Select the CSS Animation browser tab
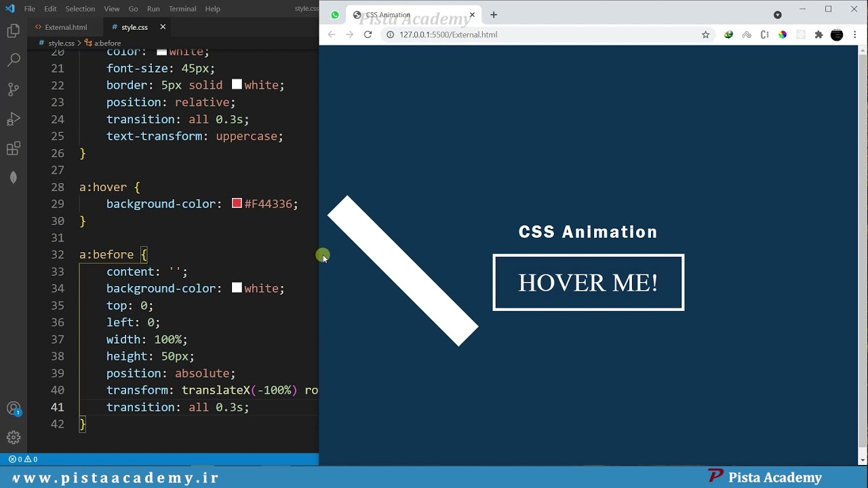The image size is (868, 488). point(414,15)
